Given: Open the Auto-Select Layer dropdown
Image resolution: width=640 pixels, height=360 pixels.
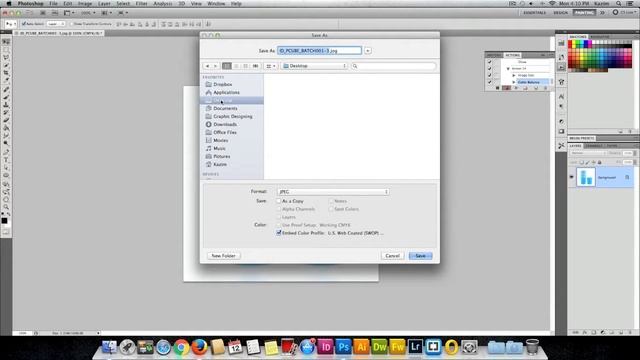Looking at the screenshot, I should 56,24.
